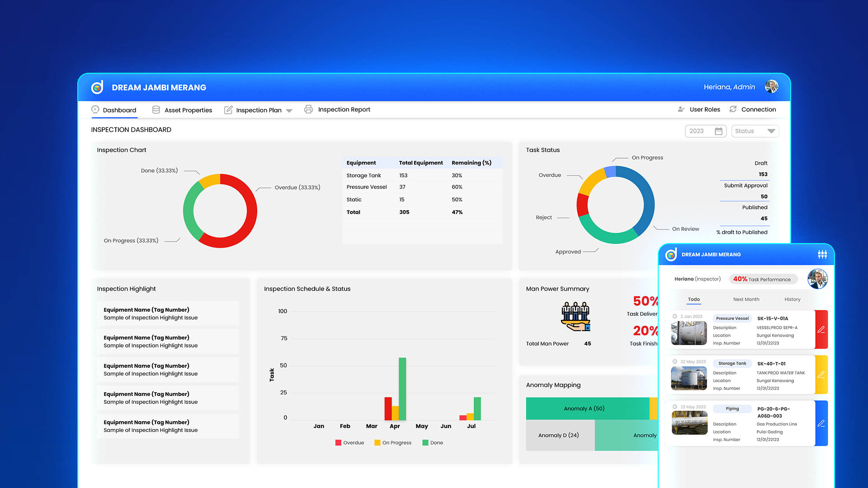Click the Total 305 row
The image size is (868, 488).
pyautogui.click(x=422, y=212)
